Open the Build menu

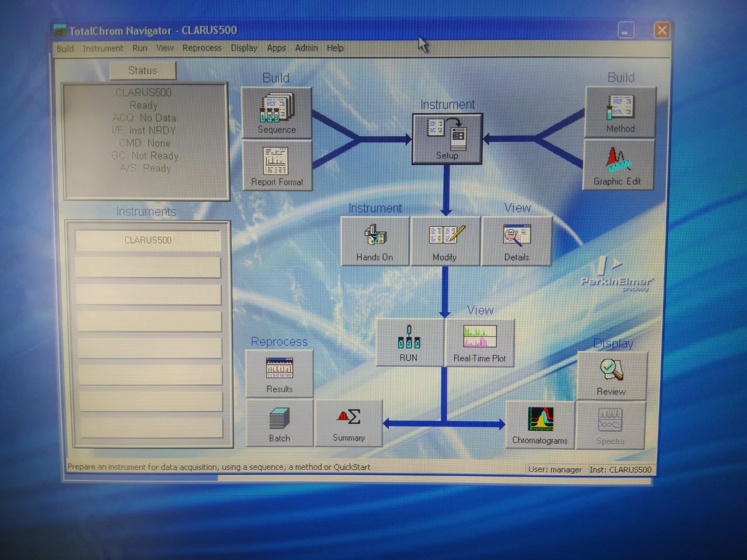pos(65,49)
